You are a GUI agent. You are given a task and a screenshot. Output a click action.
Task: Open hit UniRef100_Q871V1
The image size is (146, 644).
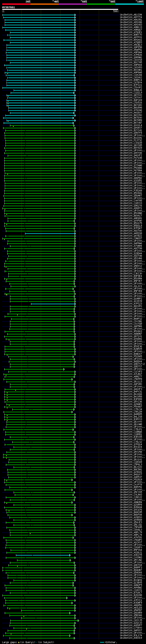tap(131, 337)
